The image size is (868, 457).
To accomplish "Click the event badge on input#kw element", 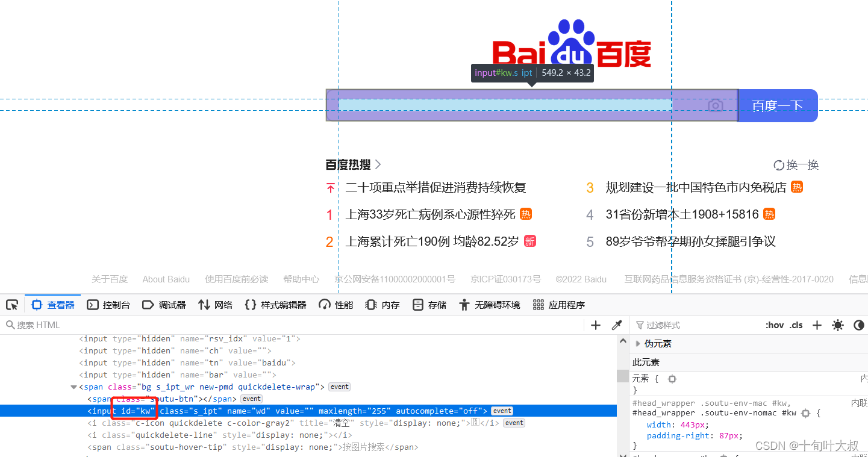I will pos(502,411).
